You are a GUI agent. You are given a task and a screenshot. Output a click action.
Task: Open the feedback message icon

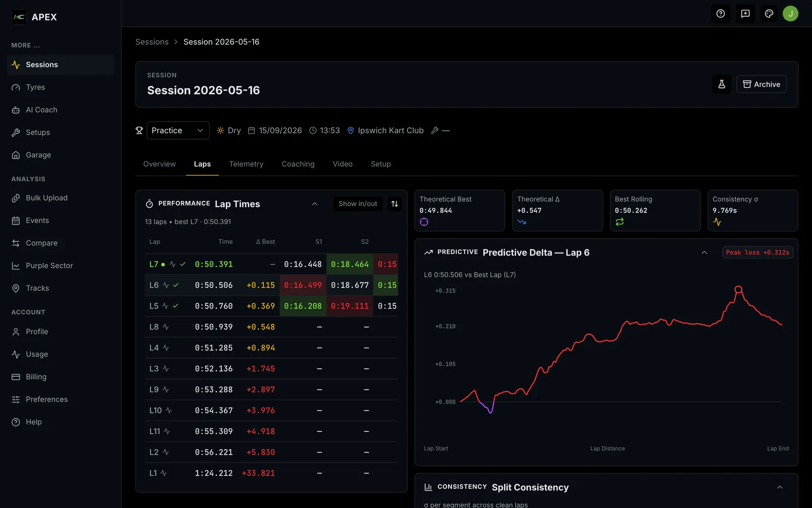pos(745,14)
